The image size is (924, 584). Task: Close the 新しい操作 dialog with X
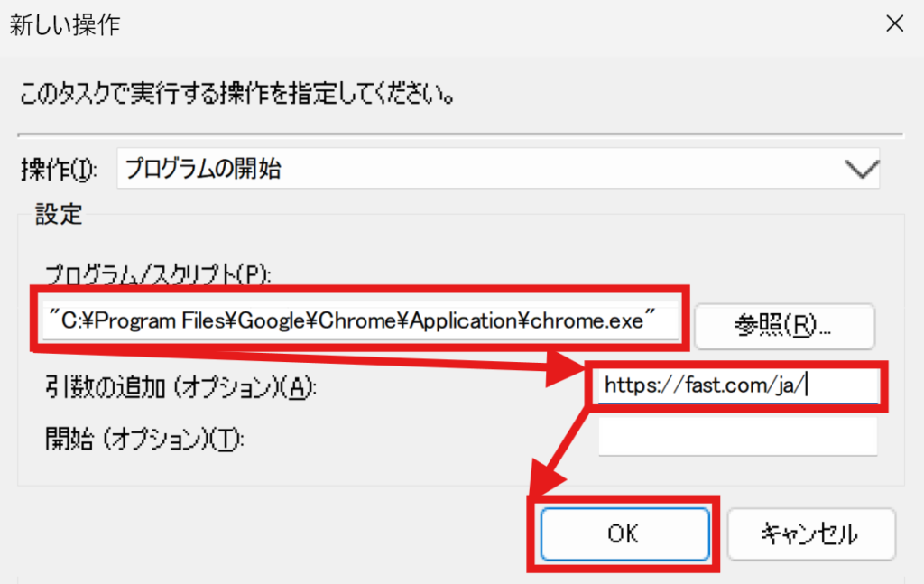pos(894,24)
